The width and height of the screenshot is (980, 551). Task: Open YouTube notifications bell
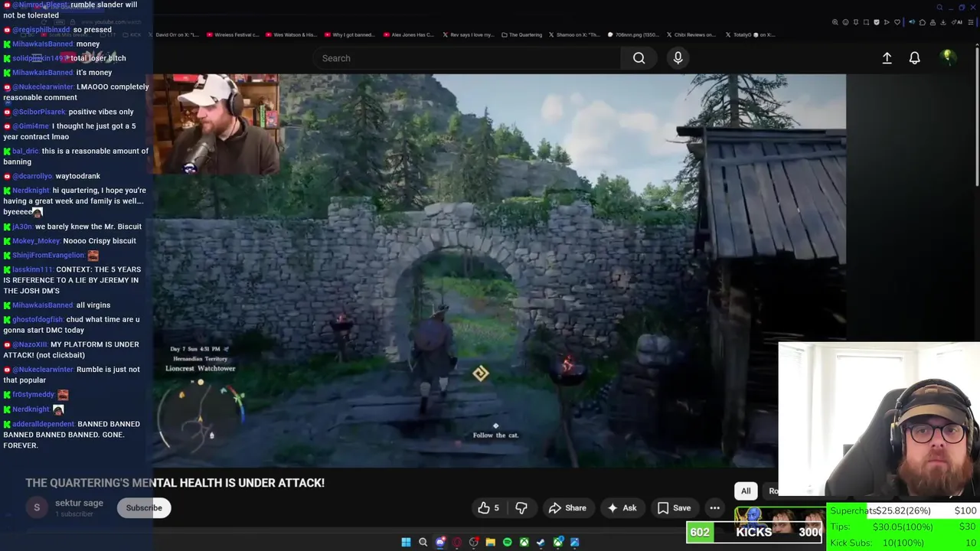(914, 58)
